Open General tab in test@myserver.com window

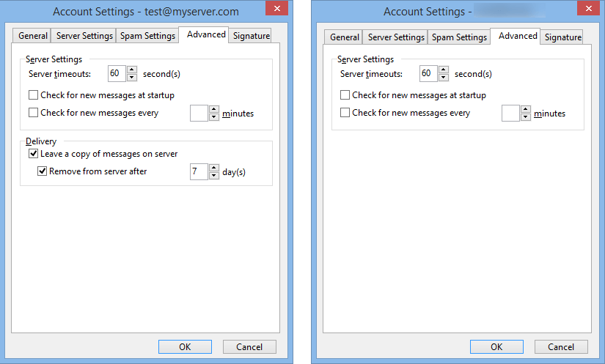pos(32,36)
